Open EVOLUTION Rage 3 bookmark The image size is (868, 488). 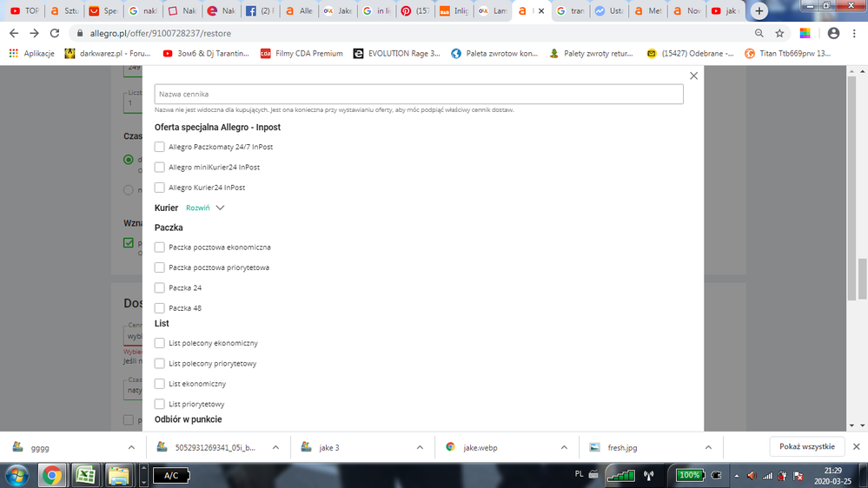click(397, 53)
